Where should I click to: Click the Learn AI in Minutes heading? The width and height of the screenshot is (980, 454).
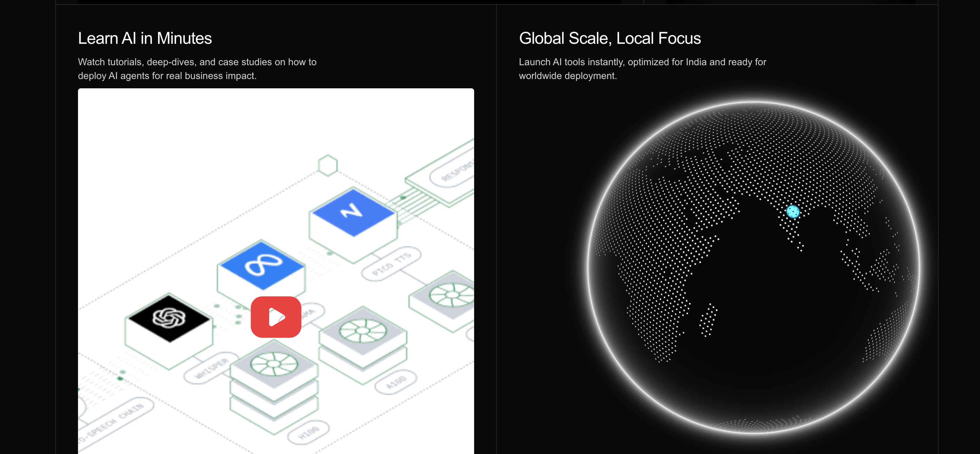pos(145,38)
